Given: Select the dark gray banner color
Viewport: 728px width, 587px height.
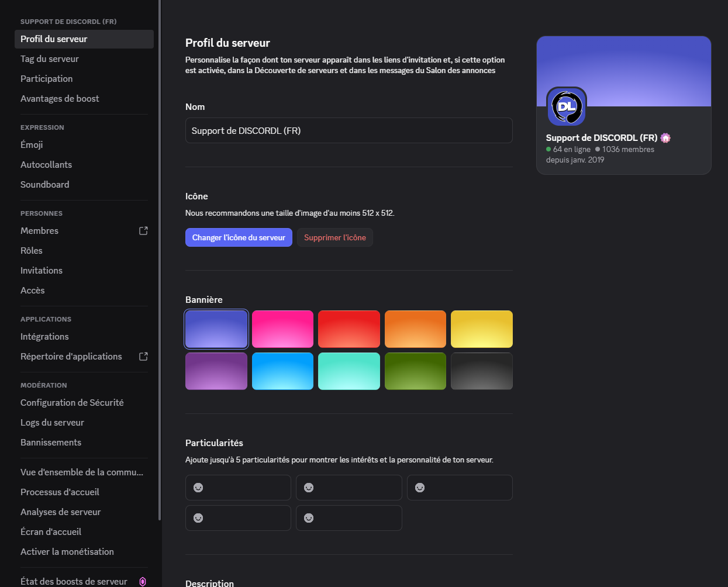Looking at the screenshot, I should pyautogui.click(x=482, y=371).
